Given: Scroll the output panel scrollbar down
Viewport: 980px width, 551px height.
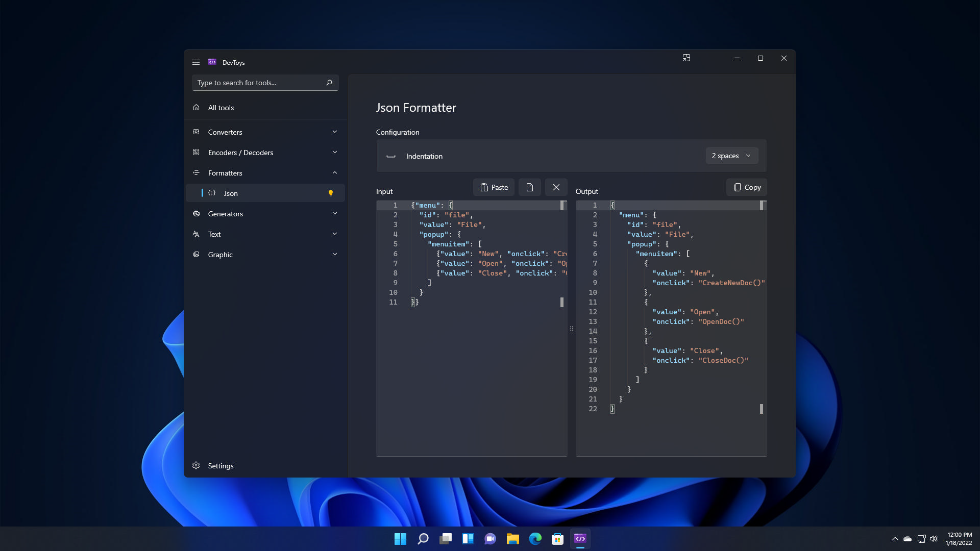Looking at the screenshot, I should point(761,410).
